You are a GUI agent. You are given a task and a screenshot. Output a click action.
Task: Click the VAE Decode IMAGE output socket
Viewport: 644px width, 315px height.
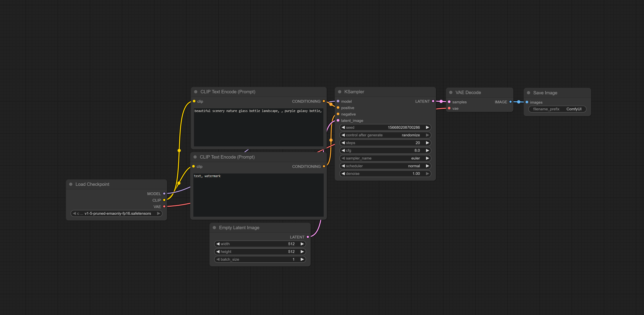point(511,102)
